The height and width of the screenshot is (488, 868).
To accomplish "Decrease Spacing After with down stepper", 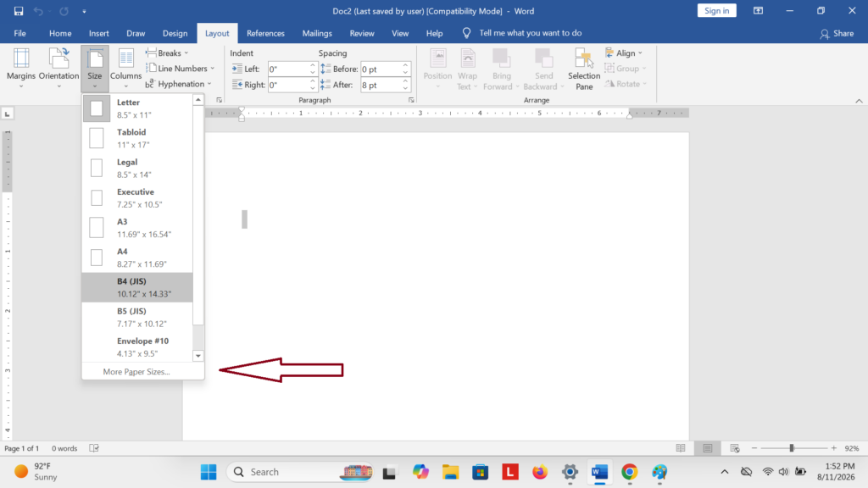I will [x=406, y=88].
